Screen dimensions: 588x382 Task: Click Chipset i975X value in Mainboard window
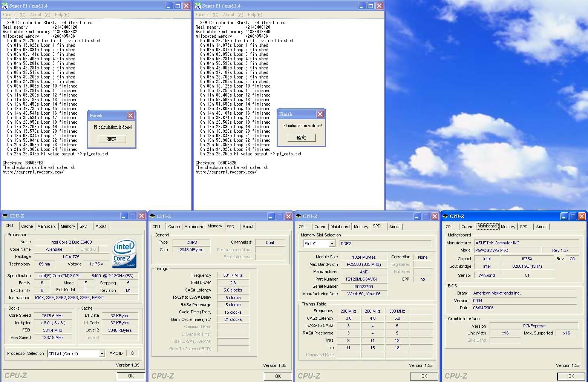coord(527,259)
